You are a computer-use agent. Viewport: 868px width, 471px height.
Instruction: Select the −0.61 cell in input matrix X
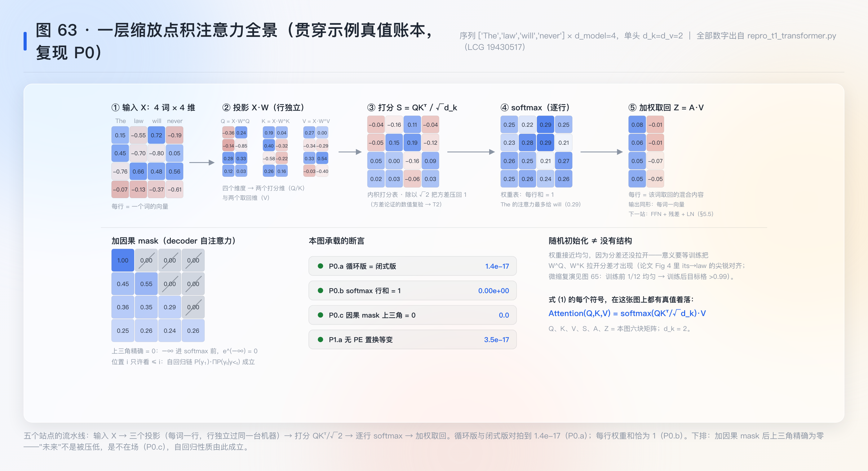[175, 189]
